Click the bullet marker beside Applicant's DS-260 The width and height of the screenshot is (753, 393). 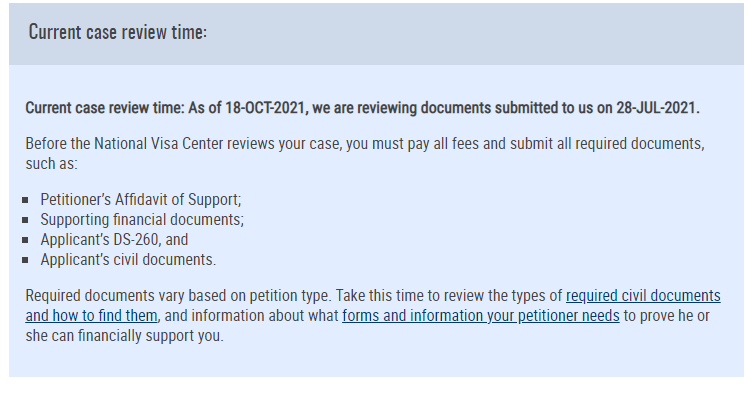(x=25, y=240)
